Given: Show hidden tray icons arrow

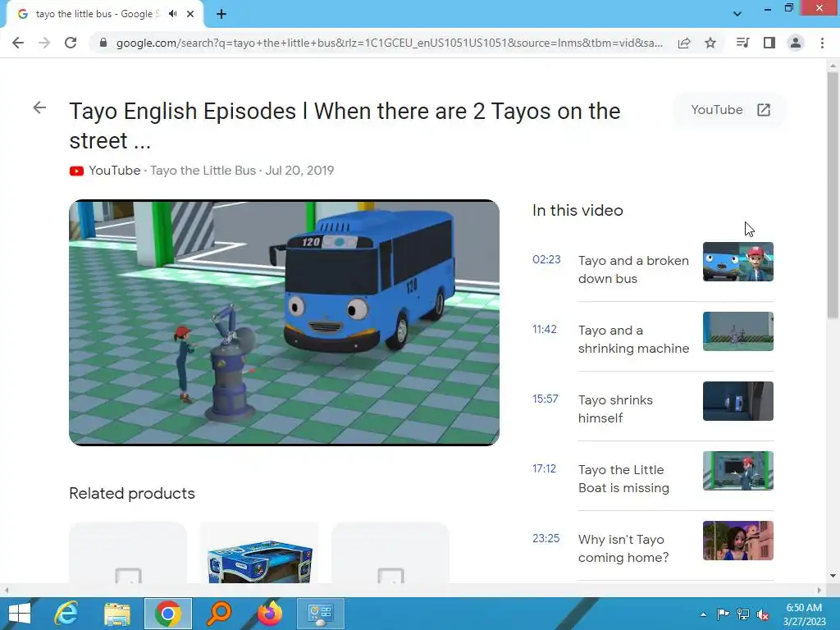Looking at the screenshot, I should (703, 614).
